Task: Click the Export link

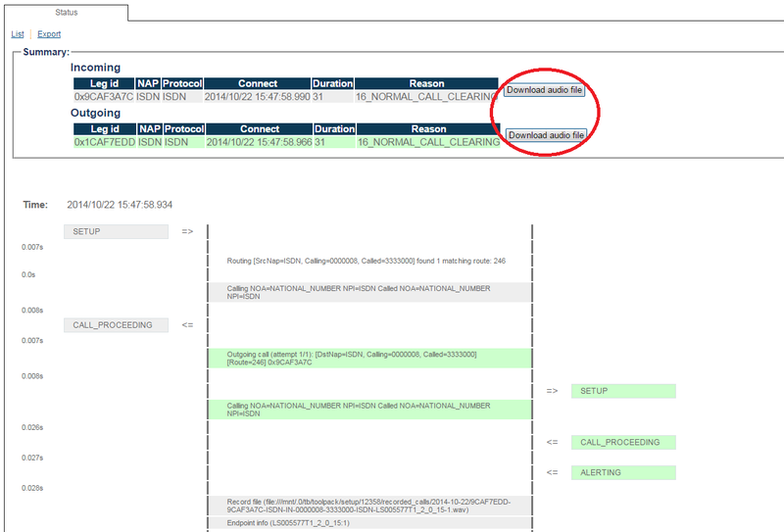Action: tap(49, 34)
